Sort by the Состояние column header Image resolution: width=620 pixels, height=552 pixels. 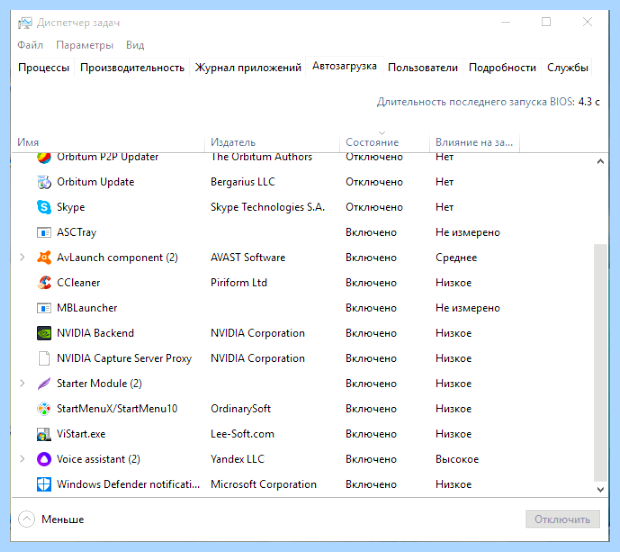coord(384,142)
